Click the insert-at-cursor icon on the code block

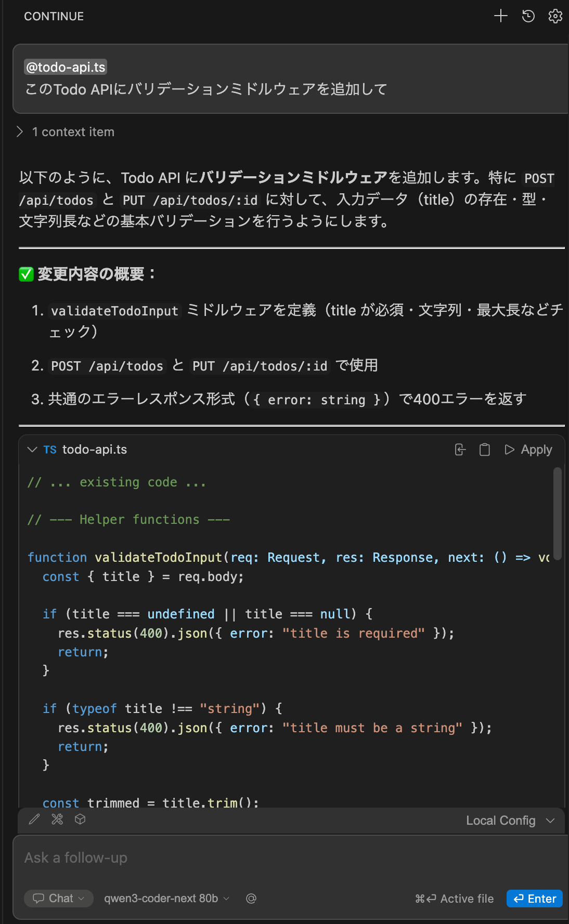click(460, 450)
